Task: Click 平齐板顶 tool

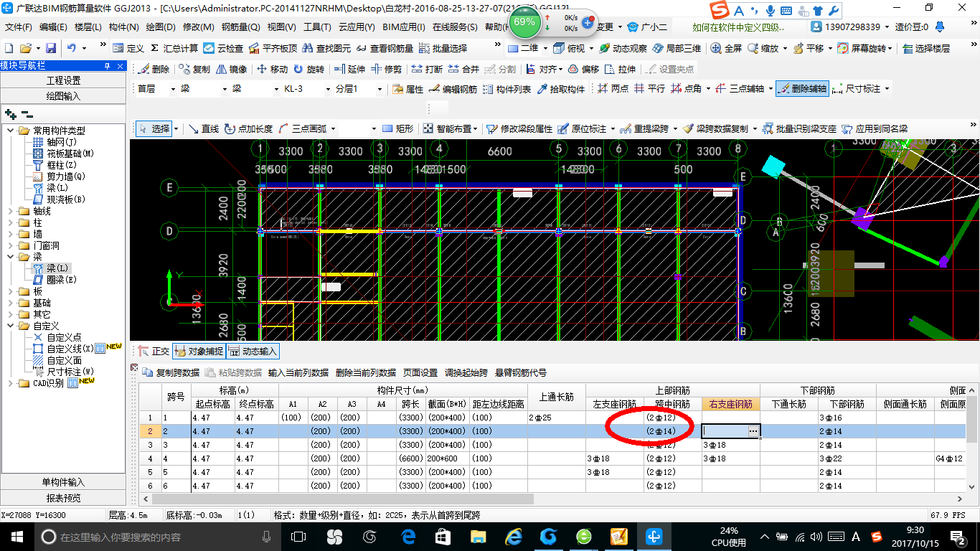Action: click(x=272, y=48)
